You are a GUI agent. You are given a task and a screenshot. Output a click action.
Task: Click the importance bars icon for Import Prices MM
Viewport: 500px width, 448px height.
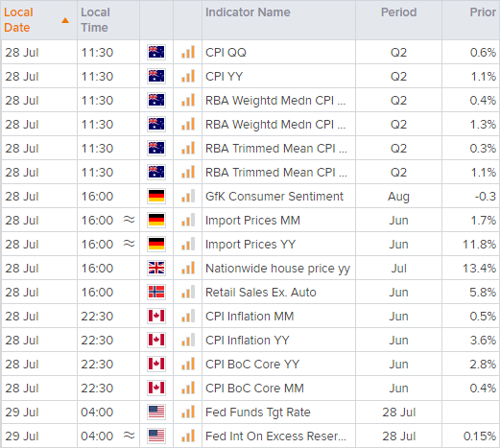pos(188,220)
